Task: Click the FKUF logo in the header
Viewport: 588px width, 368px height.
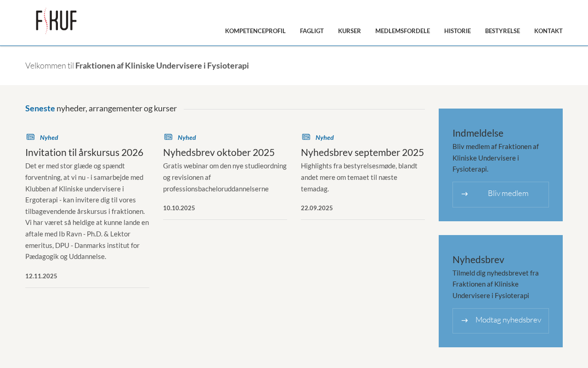Action: click(56, 21)
